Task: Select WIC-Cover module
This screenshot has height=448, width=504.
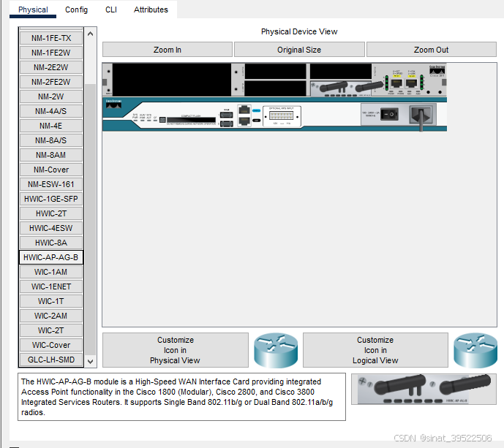Action: pyautogui.click(x=51, y=345)
